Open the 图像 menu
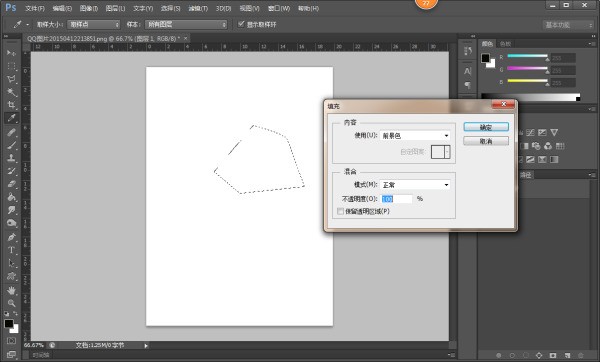The width and height of the screenshot is (600, 362). coord(89,8)
